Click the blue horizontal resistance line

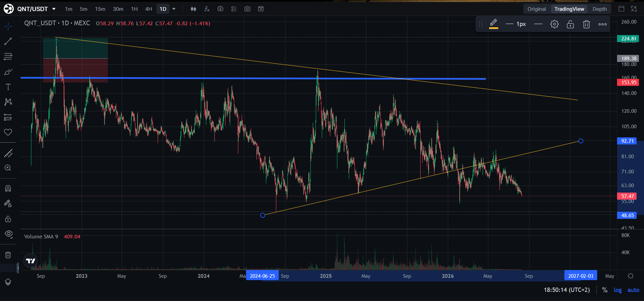tap(252, 78)
